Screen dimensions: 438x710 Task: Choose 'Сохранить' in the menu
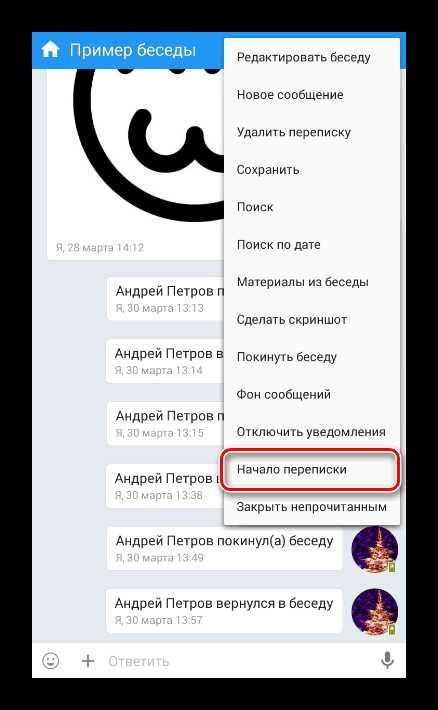[x=312, y=170]
